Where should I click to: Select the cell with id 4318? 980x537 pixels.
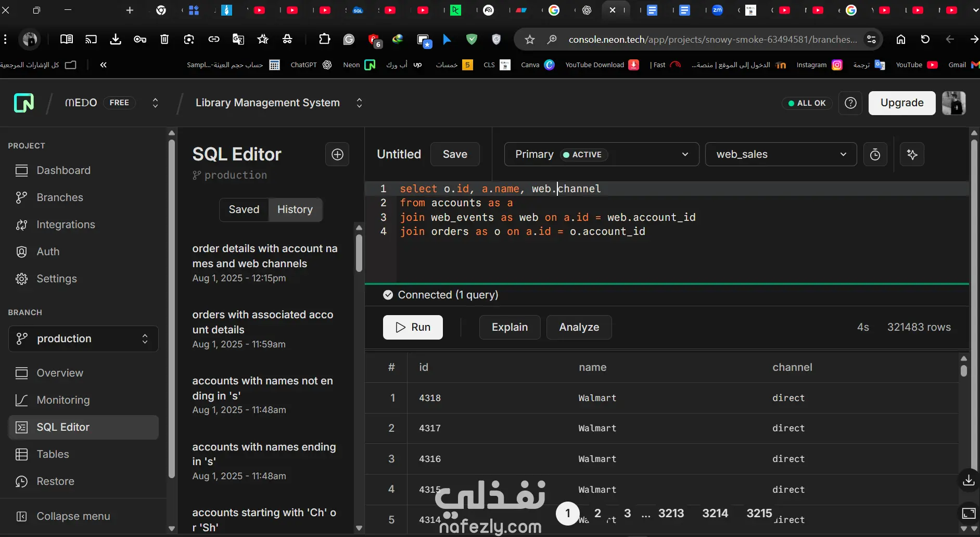pos(430,398)
